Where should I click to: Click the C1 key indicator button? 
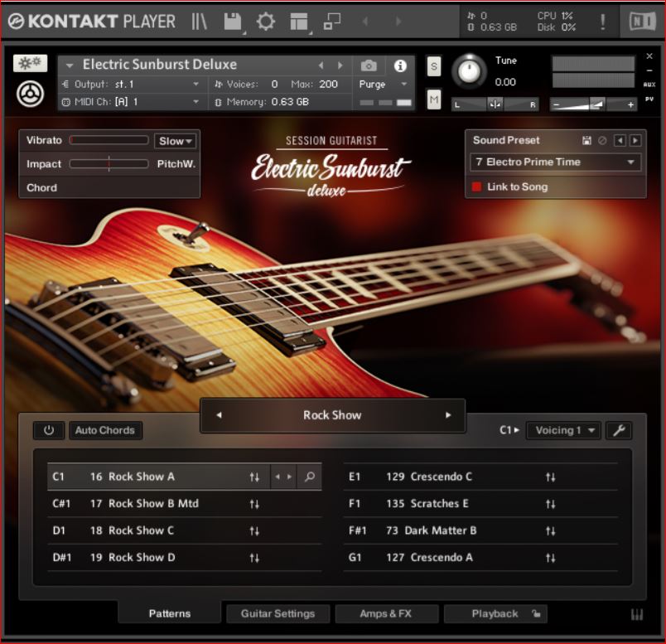tap(509, 430)
